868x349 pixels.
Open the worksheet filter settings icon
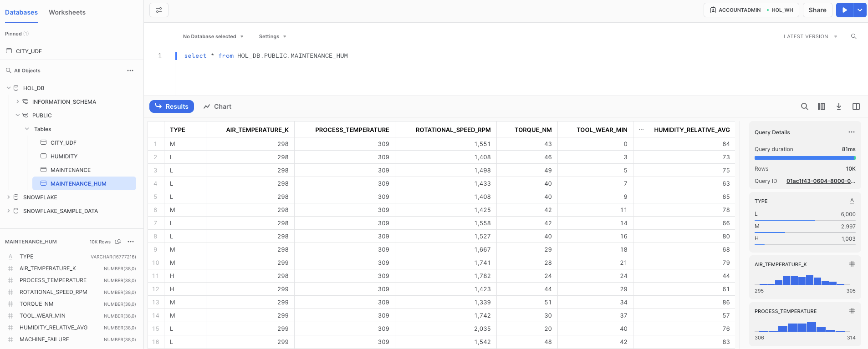click(159, 10)
